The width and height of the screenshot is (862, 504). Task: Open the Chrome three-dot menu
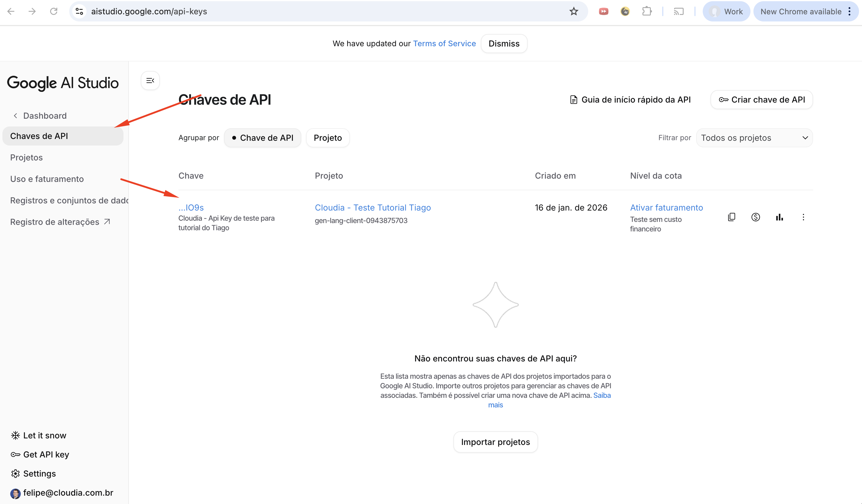click(x=850, y=11)
